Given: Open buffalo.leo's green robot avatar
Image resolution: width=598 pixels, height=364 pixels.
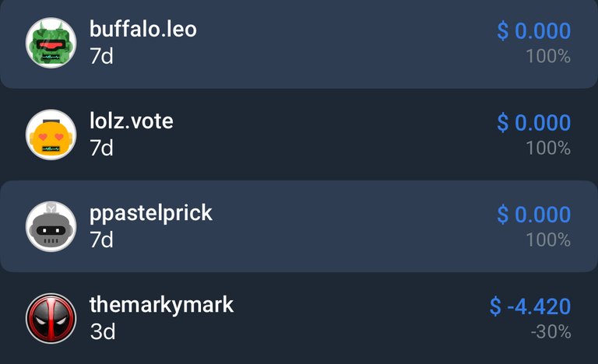Looking at the screenshot, I should pyautogui.click(x=51, y=43).
